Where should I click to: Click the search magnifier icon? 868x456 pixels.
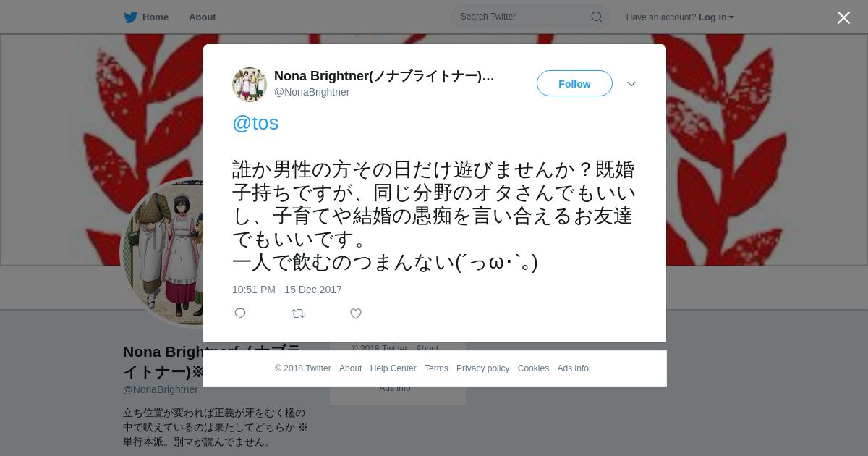coord(596,17)
